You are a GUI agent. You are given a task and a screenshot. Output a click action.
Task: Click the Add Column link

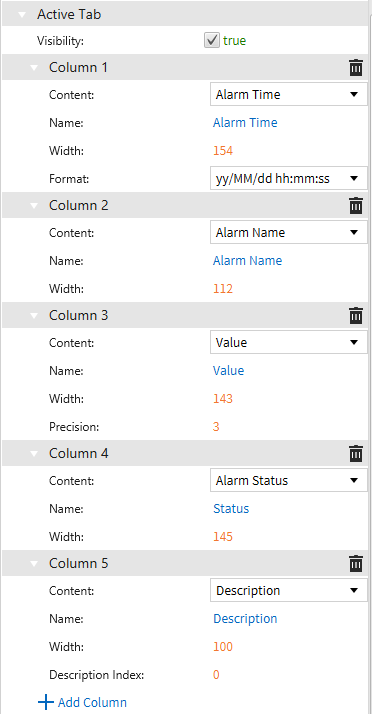click(92, 702)
